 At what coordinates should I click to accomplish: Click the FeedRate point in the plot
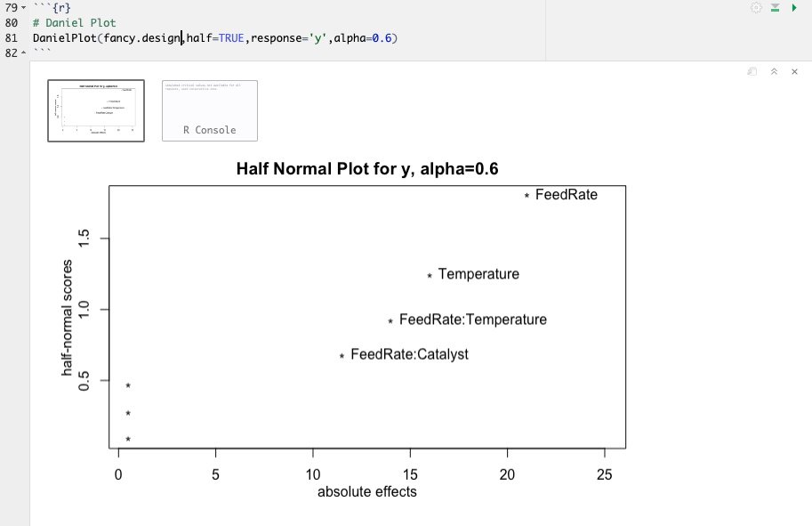tap(525, 194)
